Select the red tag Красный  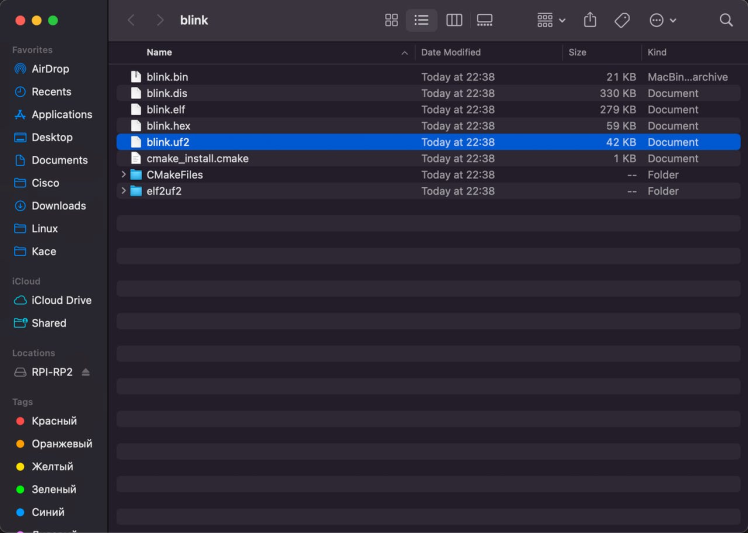click(54, 421)
